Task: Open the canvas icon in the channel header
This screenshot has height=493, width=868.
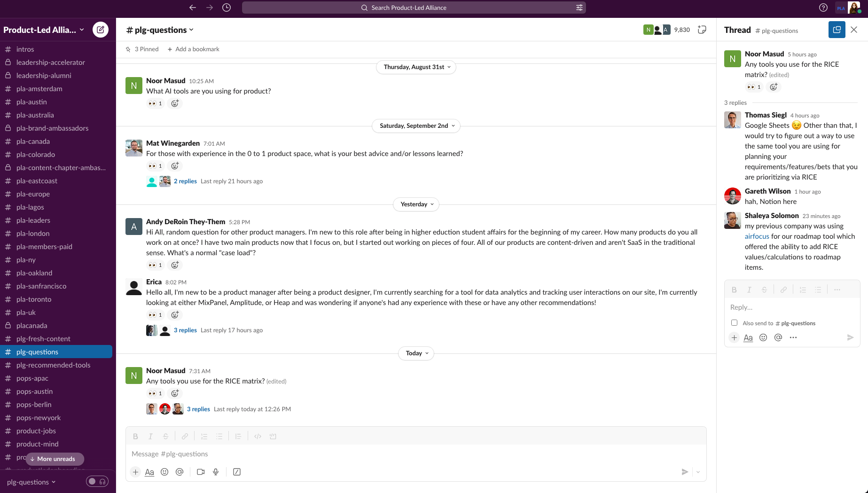Action: [702, 30]
